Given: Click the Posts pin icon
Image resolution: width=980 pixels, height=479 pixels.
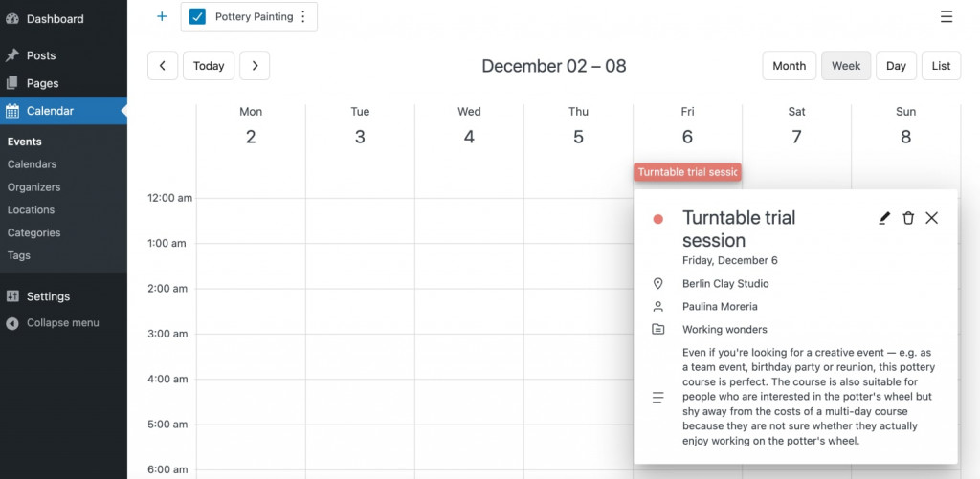Looking at the screenshot, I should [x=12, y=55].
